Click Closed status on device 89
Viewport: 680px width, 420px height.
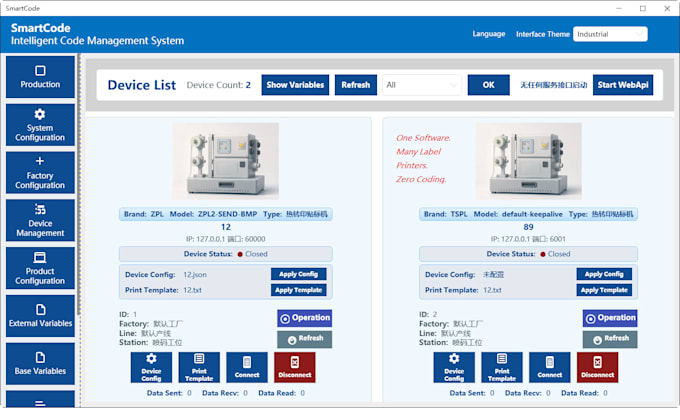555,254
